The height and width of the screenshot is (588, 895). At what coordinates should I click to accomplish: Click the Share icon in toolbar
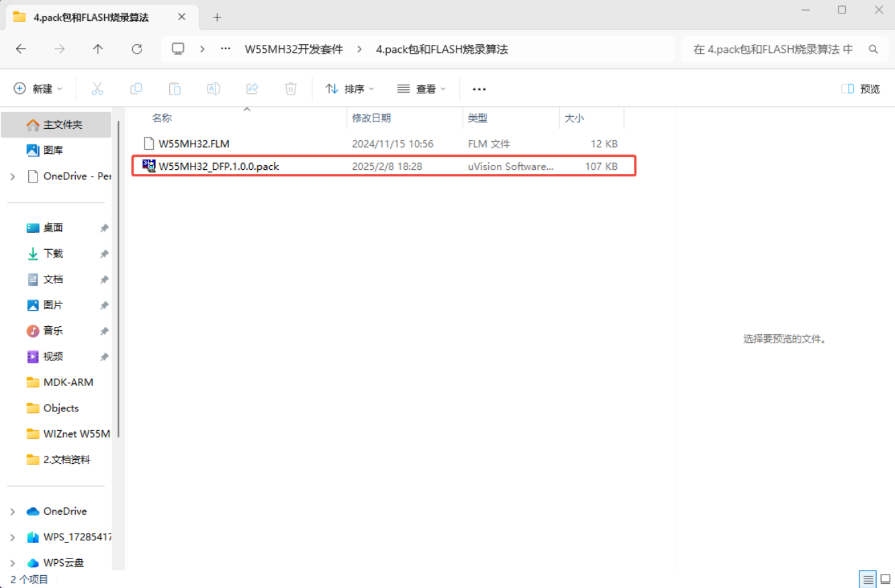pos(252,89)
